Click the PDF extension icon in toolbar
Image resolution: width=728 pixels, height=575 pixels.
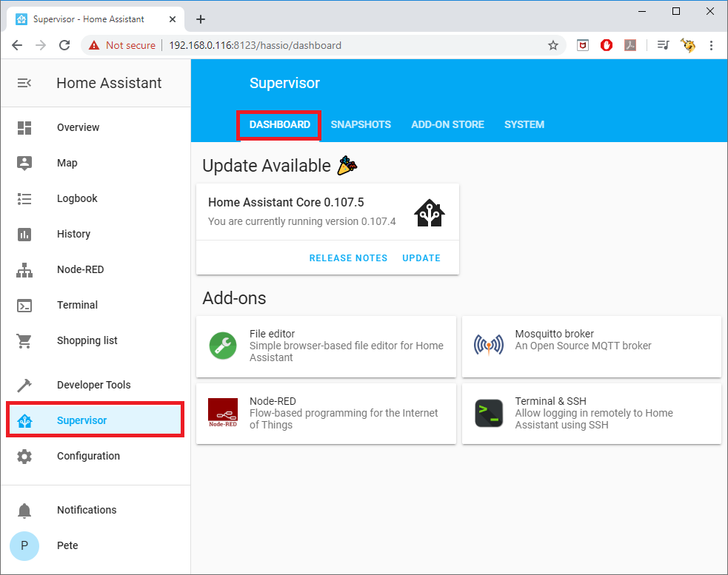pyautogui.click(x=630, y=45)
